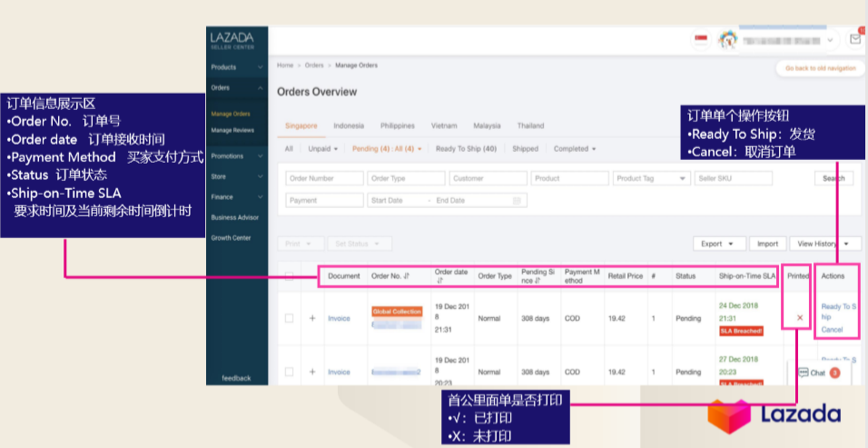Go to Orders breadcrumb
The height and width of the screenshot is (448, 868).
pos(314,65)
